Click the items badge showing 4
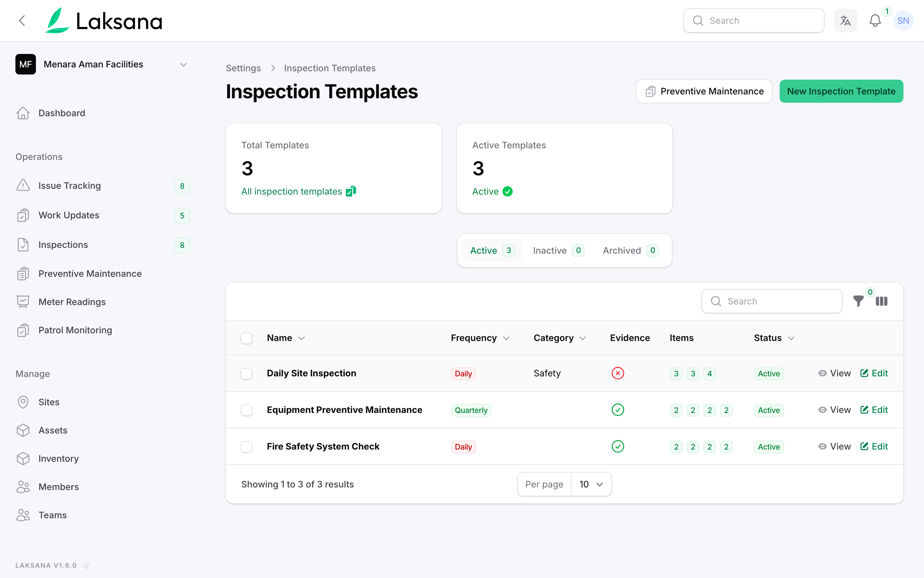Image resolution: width=924 pixels, height=578 pixels. coord(709,373)
